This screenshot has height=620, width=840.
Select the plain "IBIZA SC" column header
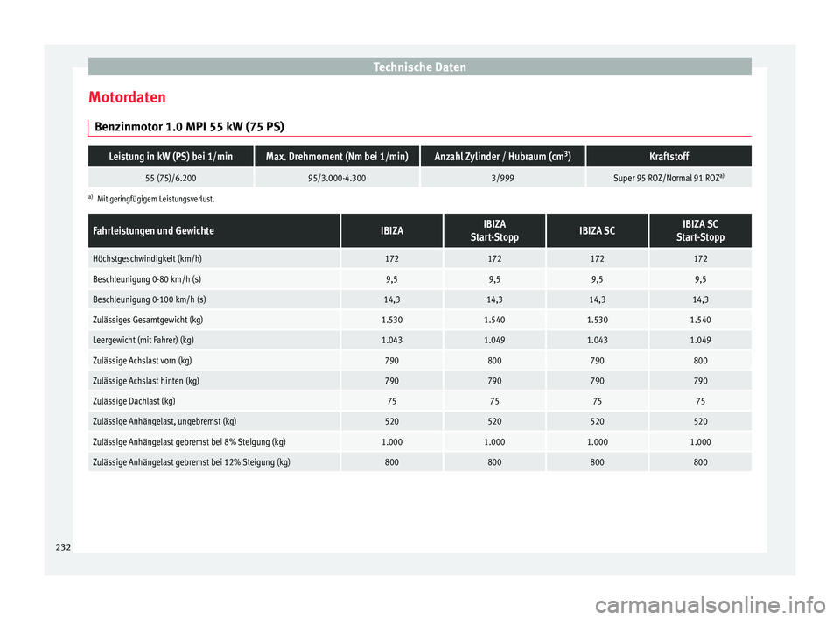pyautogui.click(x=598, y=230)
